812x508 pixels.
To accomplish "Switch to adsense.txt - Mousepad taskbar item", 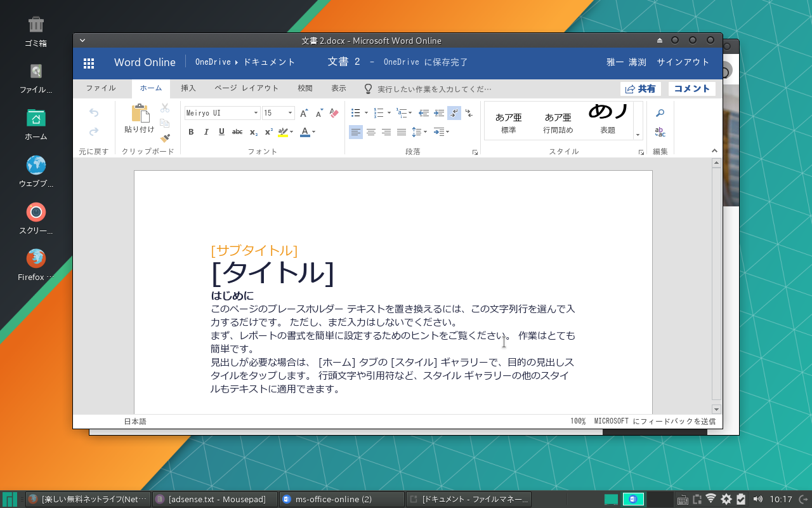I will pos(215,500).
